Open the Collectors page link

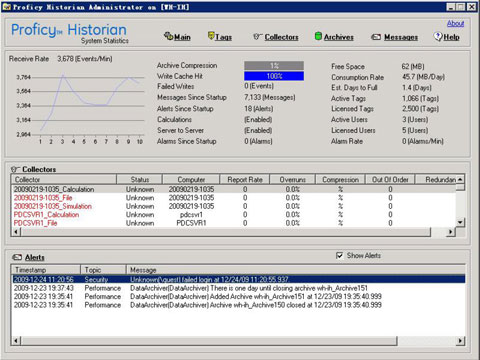(x=281, y=37)
